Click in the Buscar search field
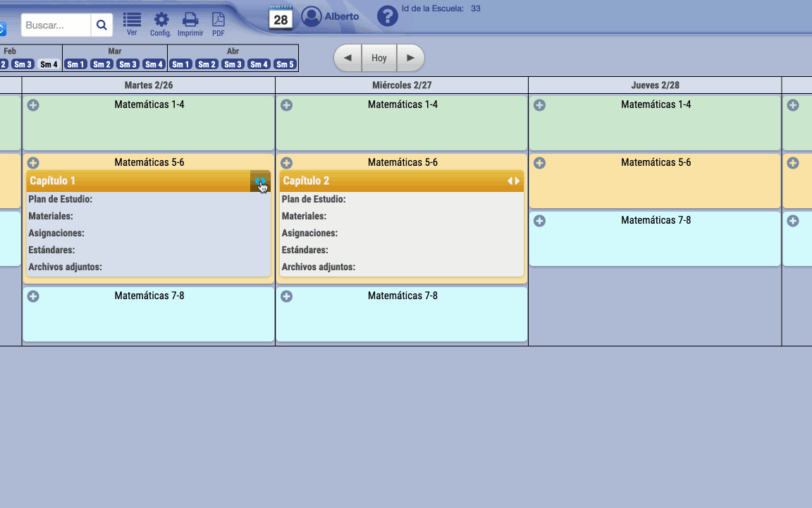 pyautogui.click(x=56, y=25)
